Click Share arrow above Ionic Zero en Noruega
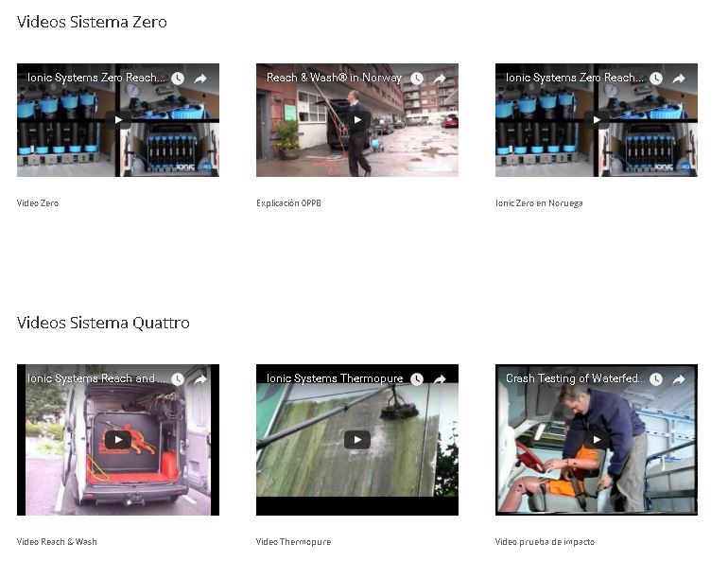 (679, 79)
